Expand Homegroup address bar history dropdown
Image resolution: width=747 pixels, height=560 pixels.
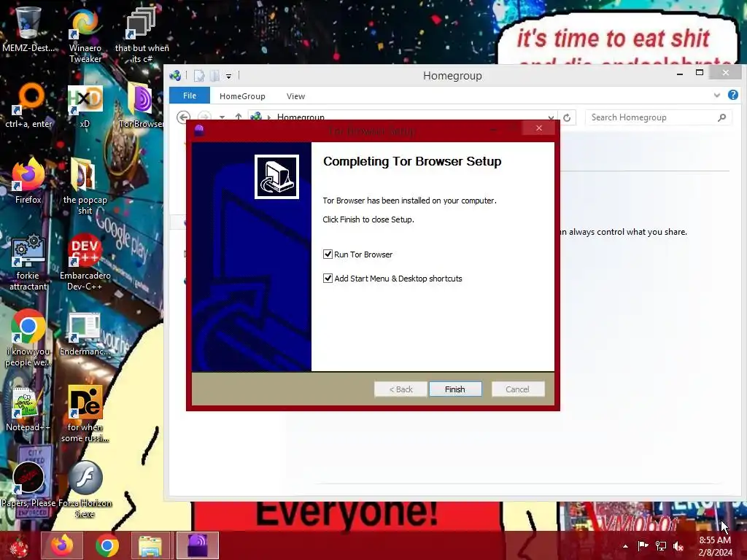[x=551, y=117]
